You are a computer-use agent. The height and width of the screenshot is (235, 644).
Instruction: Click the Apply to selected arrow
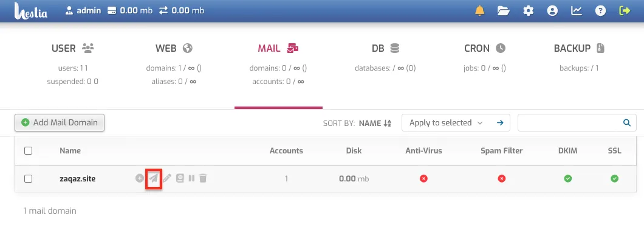(500, 122)
